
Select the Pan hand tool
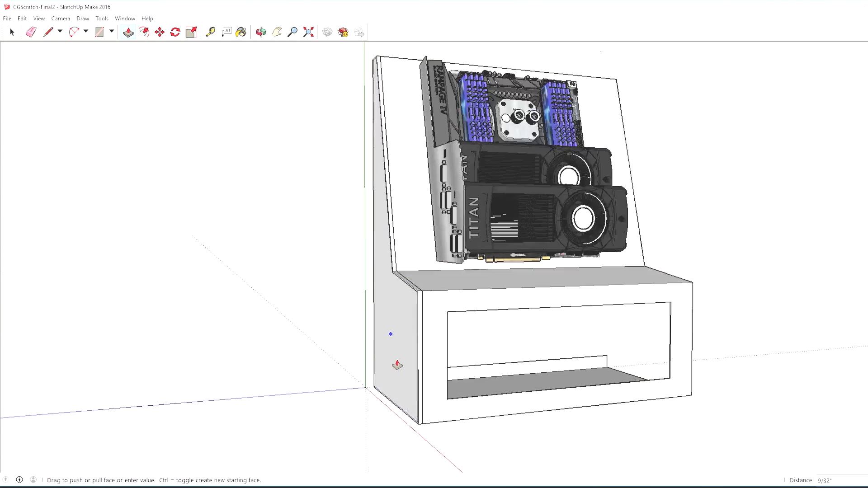(277, 32)
